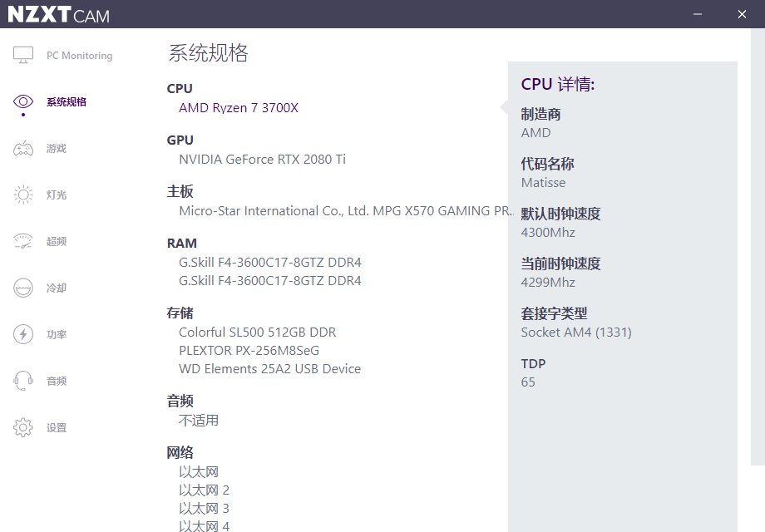Select the 灯光 sun icon
Viewport: 765px width, 532px height.
coord(23,195)
